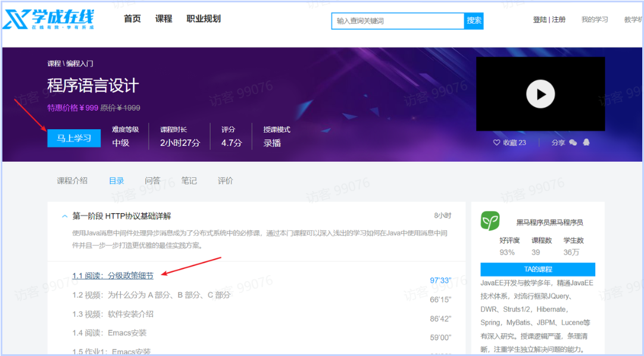The height and width of the screenshot is (356, 644).
Task: Open 我的学习 in the header
Action: (x=595, y=19)
